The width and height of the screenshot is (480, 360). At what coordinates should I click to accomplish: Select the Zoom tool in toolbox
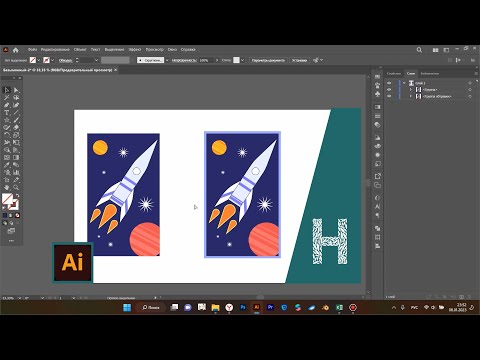click(16, 188)
